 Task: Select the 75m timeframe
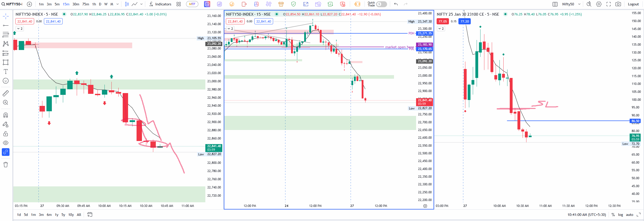click(86, 4)
